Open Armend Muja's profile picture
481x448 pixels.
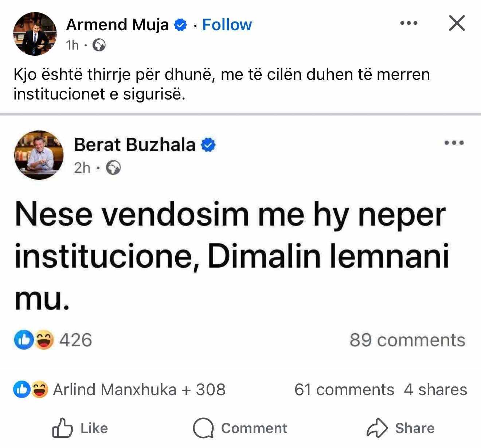pyautogui.click(x=35, y=34)
